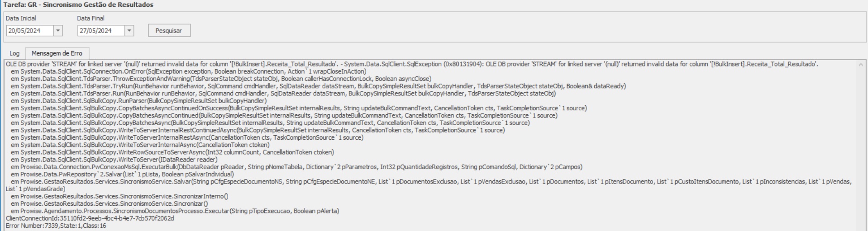Click the error message vertical scrollbar track

861,145
